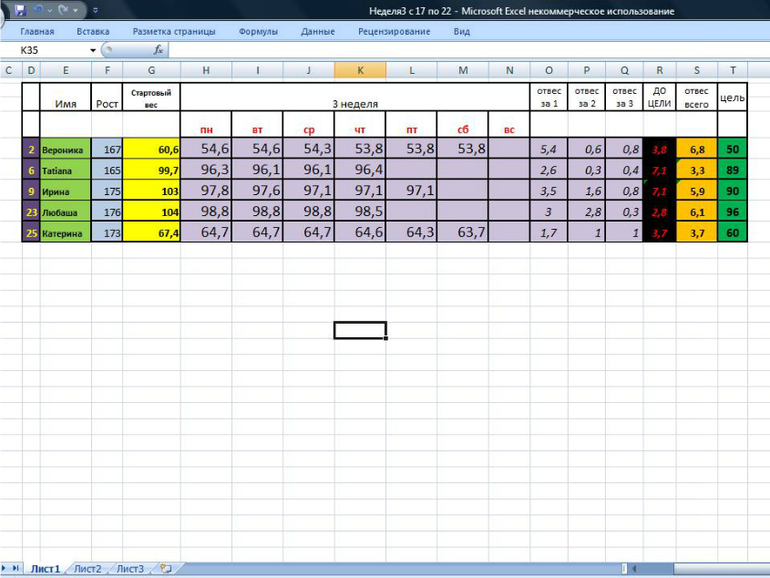Select the Лист3 sheet tab
This screenshot has height=578, width=770.
coord(129,569)
